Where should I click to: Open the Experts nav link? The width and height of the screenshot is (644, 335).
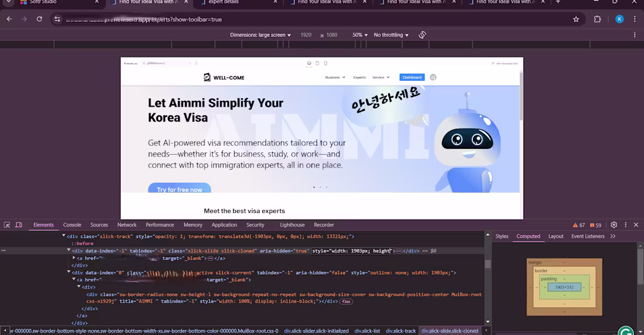(x=359, y=77)
